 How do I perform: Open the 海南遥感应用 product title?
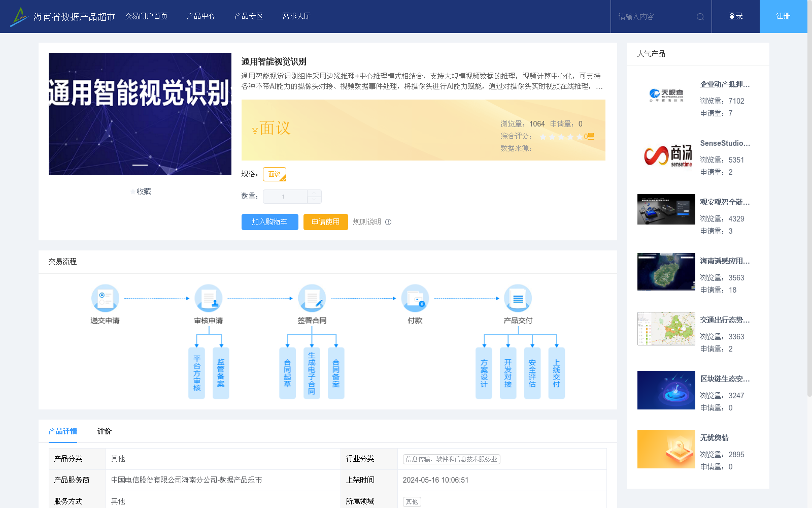725,261
